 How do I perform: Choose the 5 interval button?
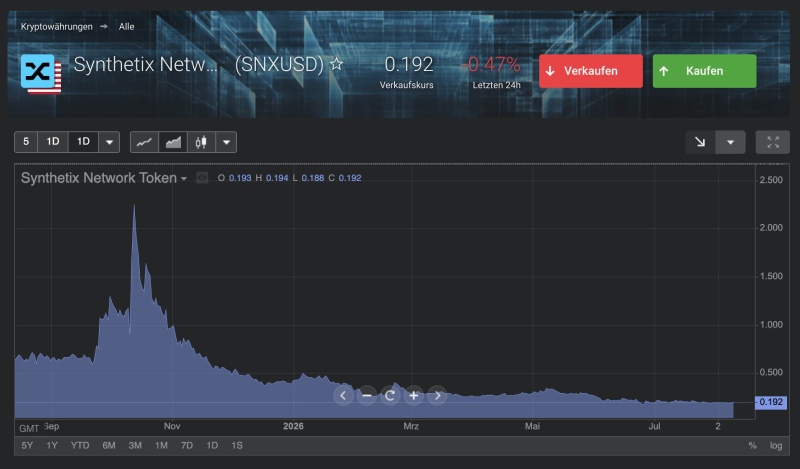coord(26,142)
